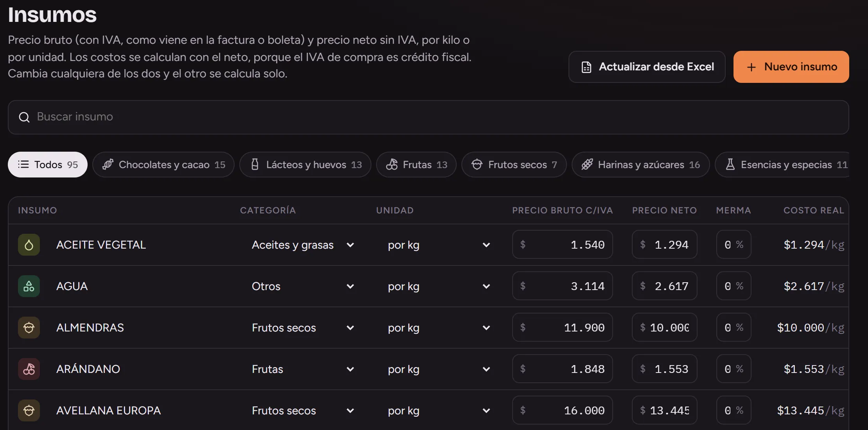The image size is (868, 430).
Task: Click the AVELLANA EUROPA supply name
Action: (108, 410)
